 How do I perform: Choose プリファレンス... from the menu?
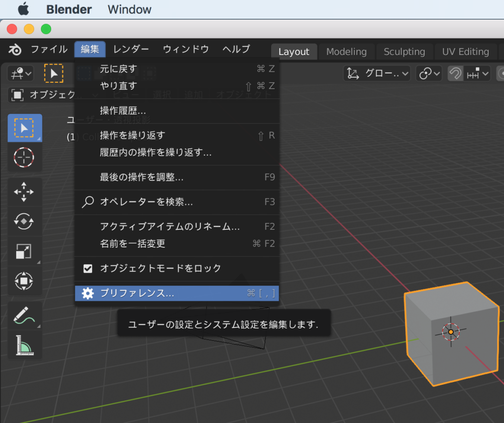[137, 293]
